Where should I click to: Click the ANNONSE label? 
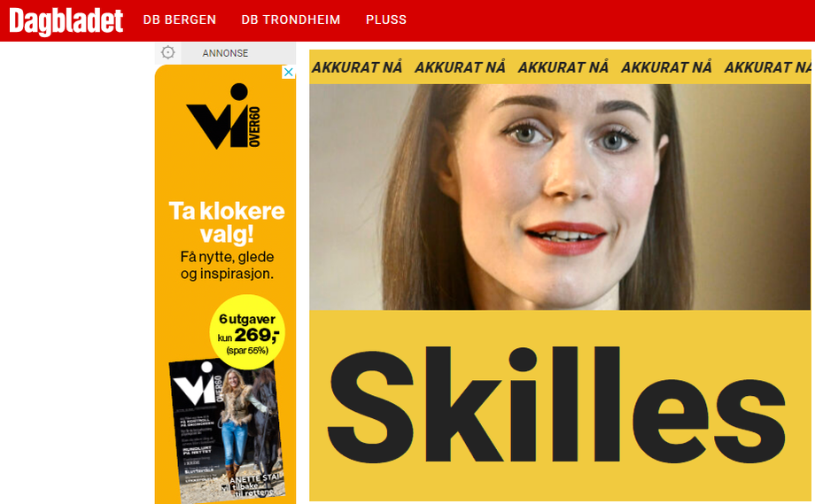point(225,53)
